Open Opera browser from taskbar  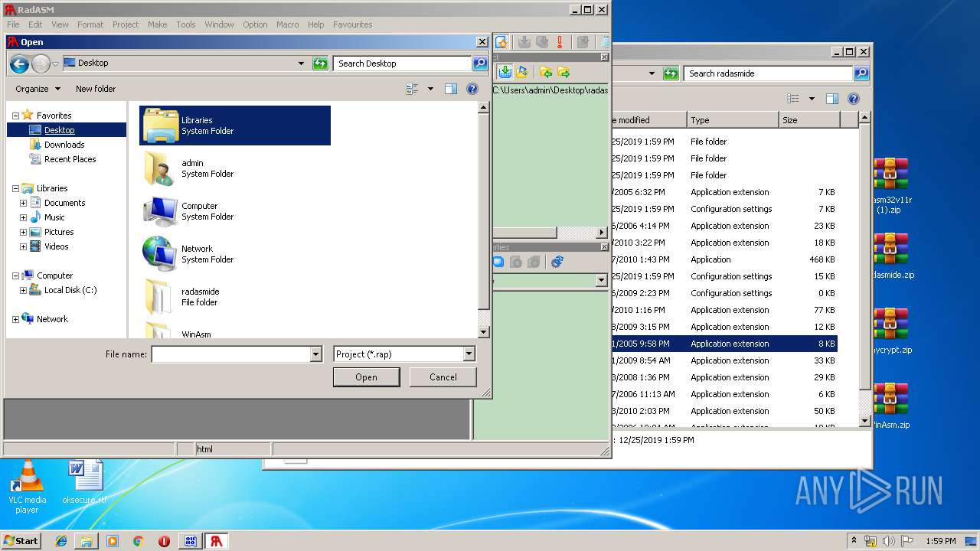tap(164, 541)
